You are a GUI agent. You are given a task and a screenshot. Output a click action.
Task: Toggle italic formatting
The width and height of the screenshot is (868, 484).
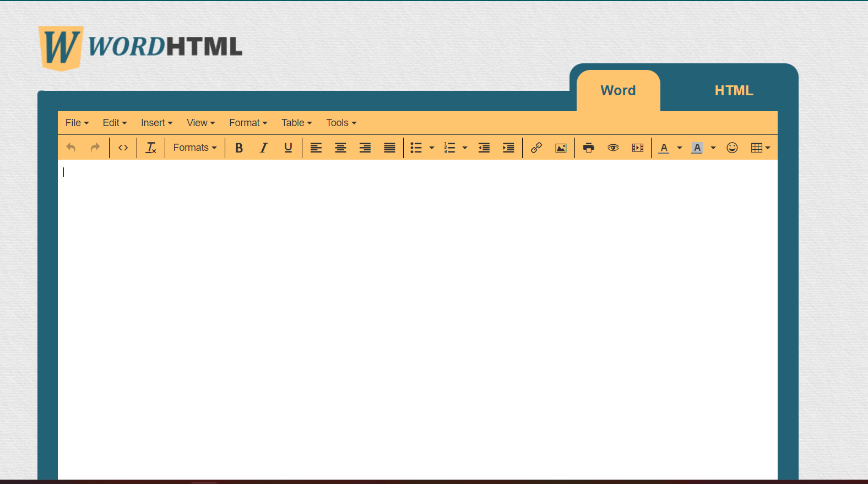click(264, 148)
